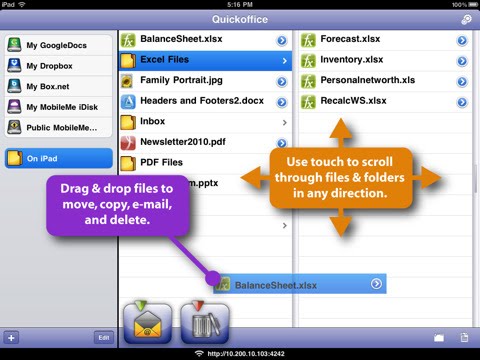Select the Public MobileMe drive icon

[14, 127]
